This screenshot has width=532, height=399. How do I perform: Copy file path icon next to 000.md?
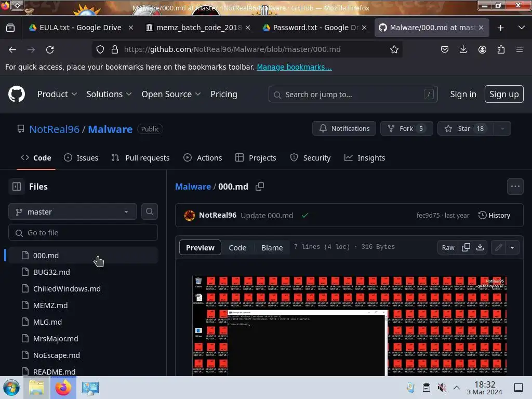tap(260, 187)
